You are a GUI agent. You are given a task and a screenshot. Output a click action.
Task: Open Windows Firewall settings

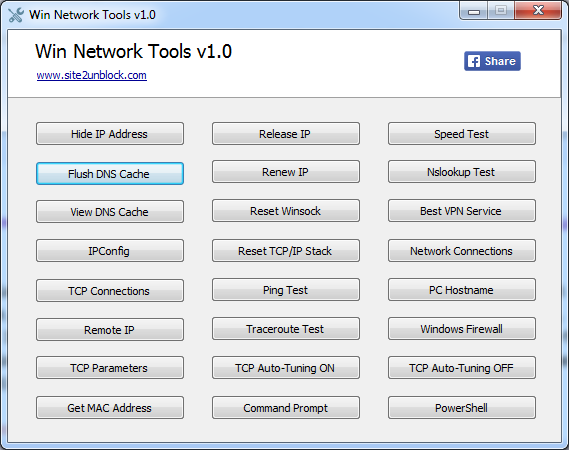click(x=462, y=329)
